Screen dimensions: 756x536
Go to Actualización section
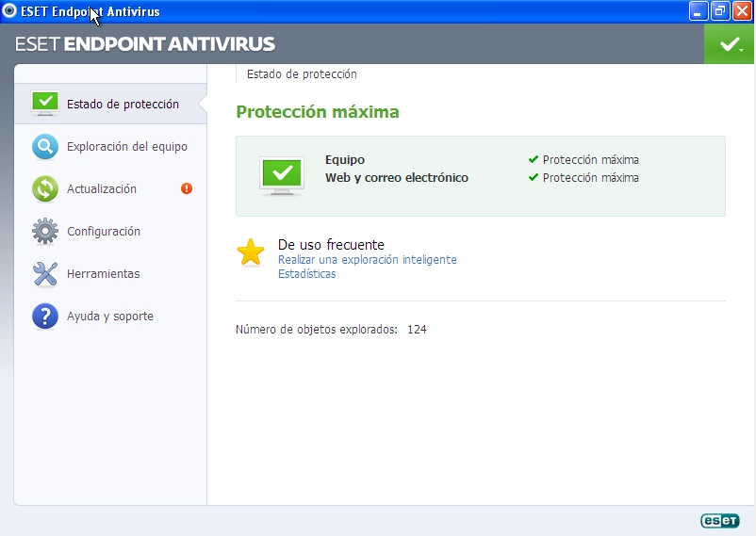110,188
